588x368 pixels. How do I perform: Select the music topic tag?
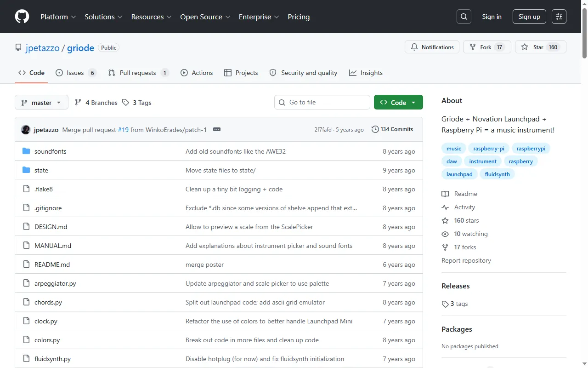pyautogui.click(x=454, y=149)
